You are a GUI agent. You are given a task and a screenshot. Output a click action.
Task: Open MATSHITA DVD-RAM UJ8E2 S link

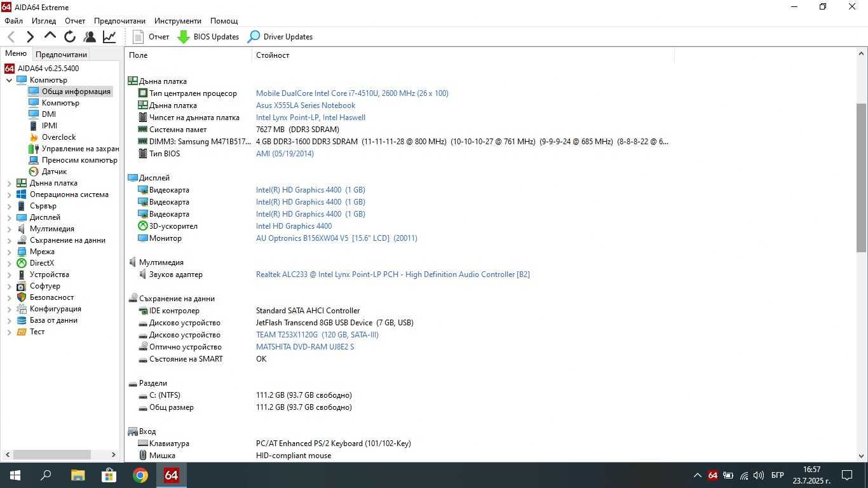[x=305, y=347]
